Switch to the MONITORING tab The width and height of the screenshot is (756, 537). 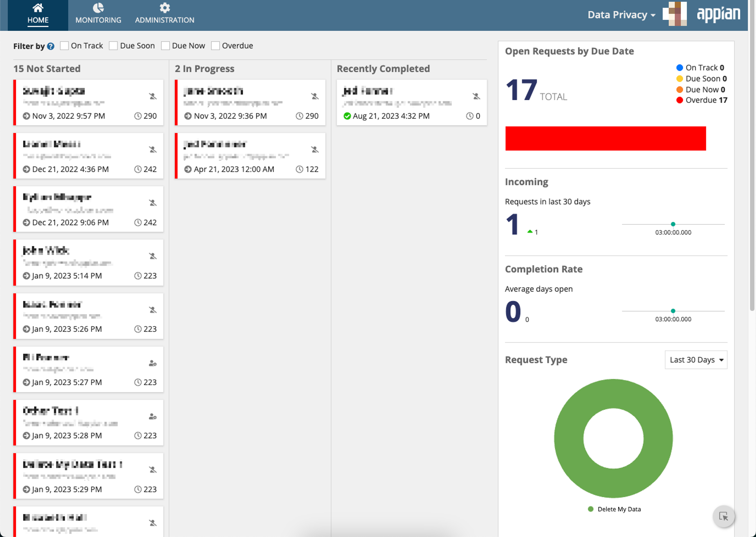(98, 15)
